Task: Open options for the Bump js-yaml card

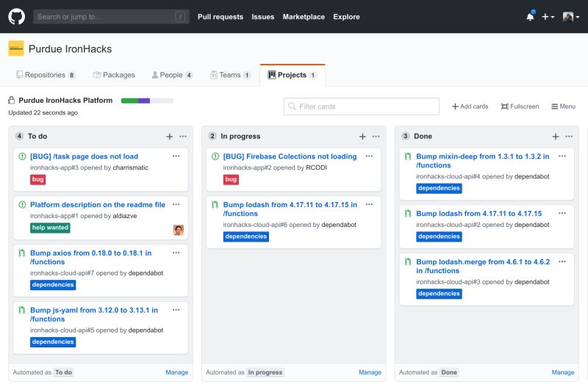Action: click(176, 310)
